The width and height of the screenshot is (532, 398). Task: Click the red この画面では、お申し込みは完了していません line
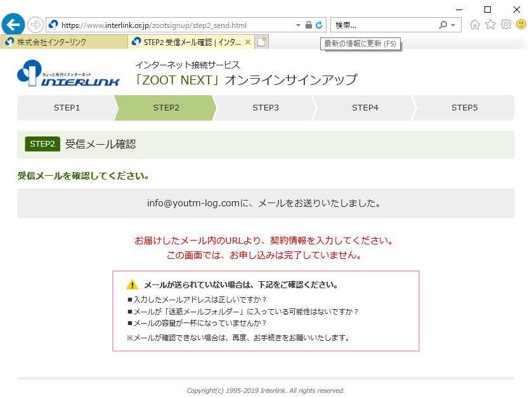coord(264,255)
